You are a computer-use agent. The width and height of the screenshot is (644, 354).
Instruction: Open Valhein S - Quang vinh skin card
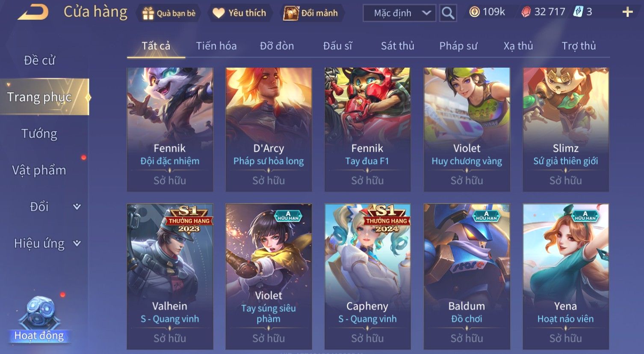[x=170, y=277]
